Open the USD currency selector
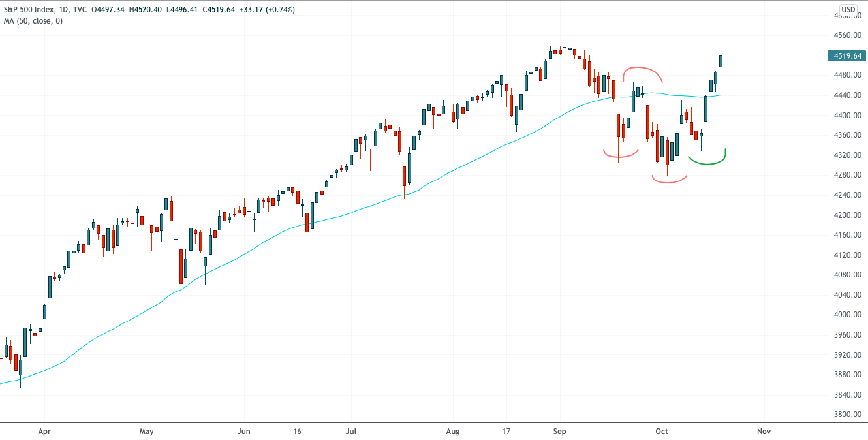Viewport: 868px width, 440px height. point(848,9)
